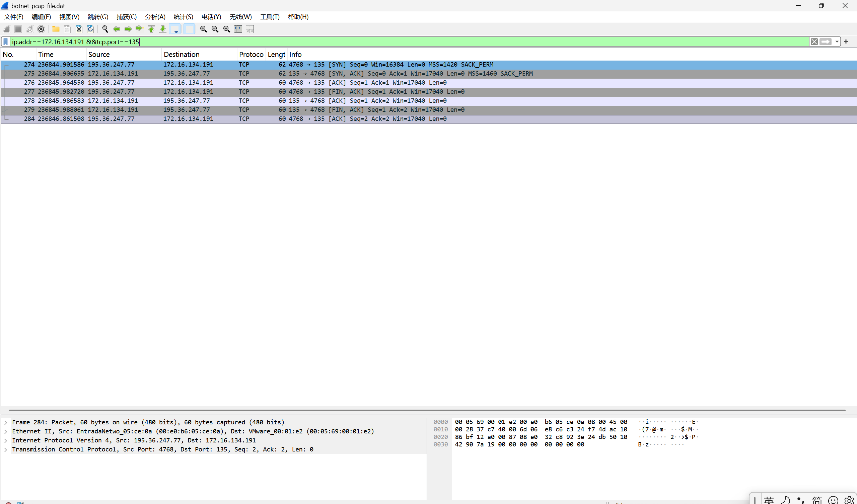Reload the capture file icon
Viewport: 857px width, 504px height.
click(x=90, y=29)
